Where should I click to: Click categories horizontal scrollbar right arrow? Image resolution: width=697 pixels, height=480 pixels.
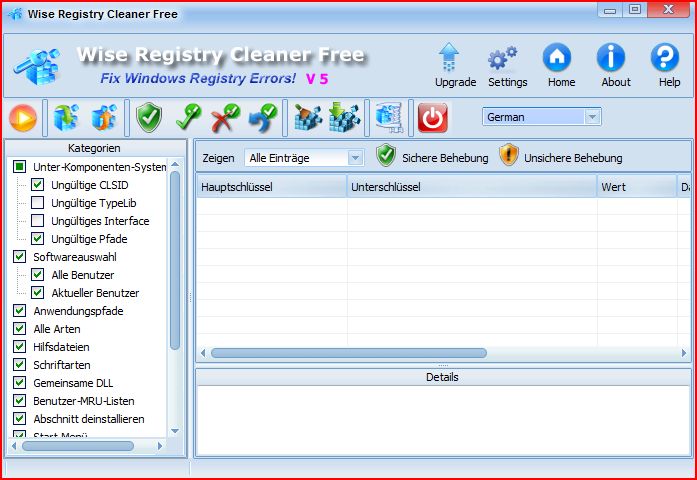tap(160, 446)
